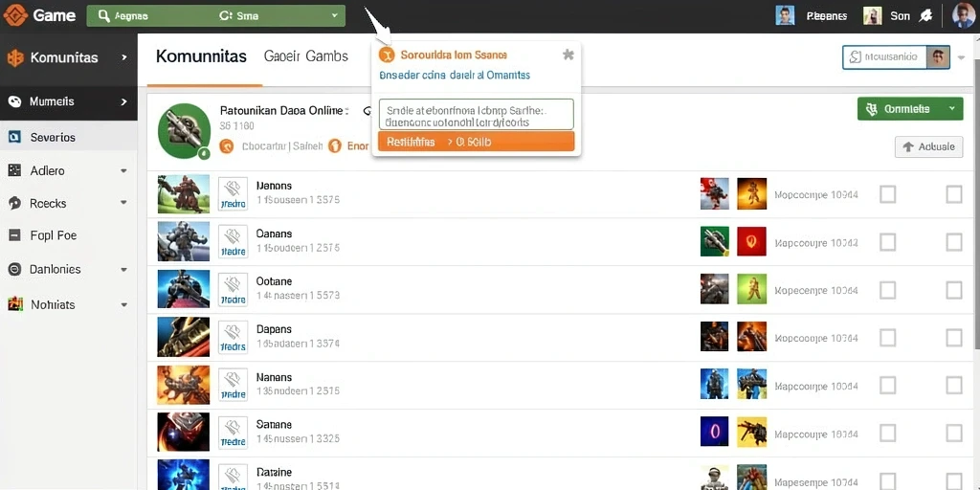Click the green community avatar icon

[x=184, y=130]
